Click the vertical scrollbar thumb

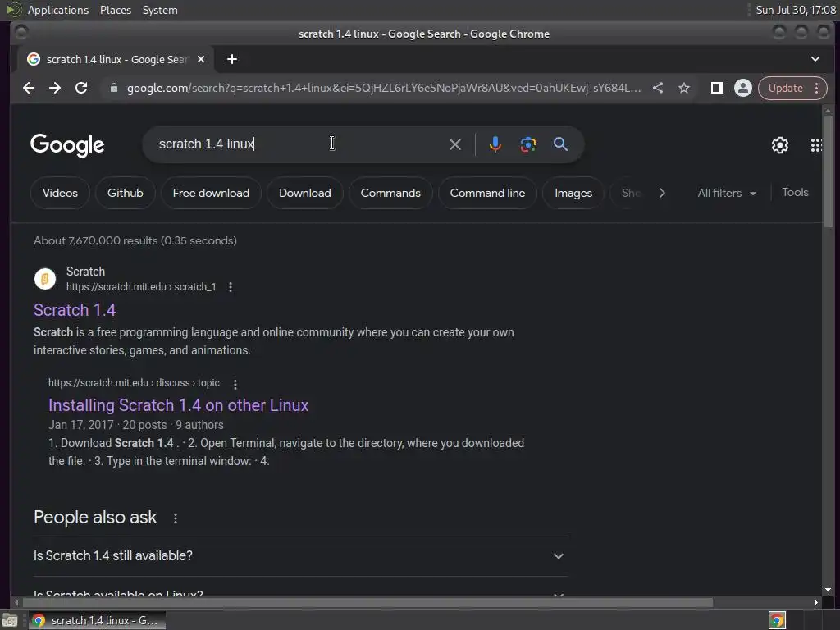[829, 171]
